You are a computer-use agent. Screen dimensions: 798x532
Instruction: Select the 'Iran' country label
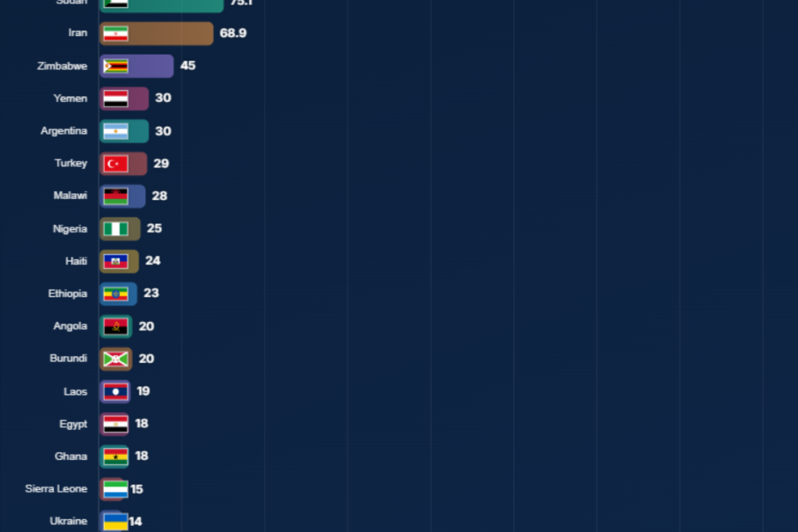click(x=78, y=33)
